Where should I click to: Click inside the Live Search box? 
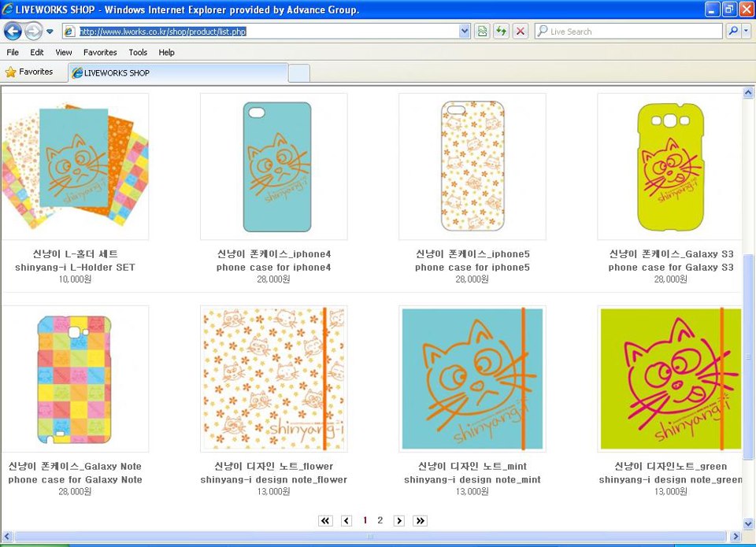(628, 31)
